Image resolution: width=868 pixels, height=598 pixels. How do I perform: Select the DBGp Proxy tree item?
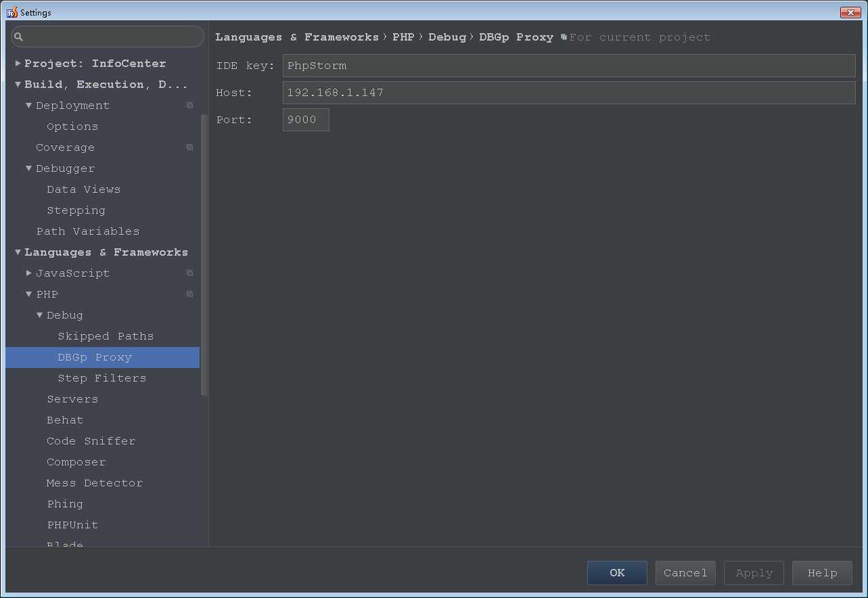[x=103, y=357]
